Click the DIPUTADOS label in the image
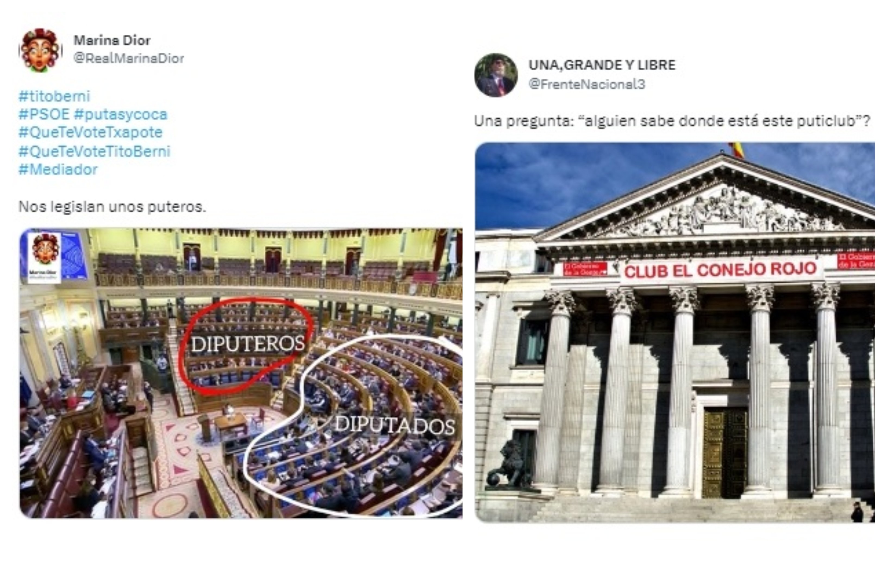 pyautogui.click(x=394, y=426)
